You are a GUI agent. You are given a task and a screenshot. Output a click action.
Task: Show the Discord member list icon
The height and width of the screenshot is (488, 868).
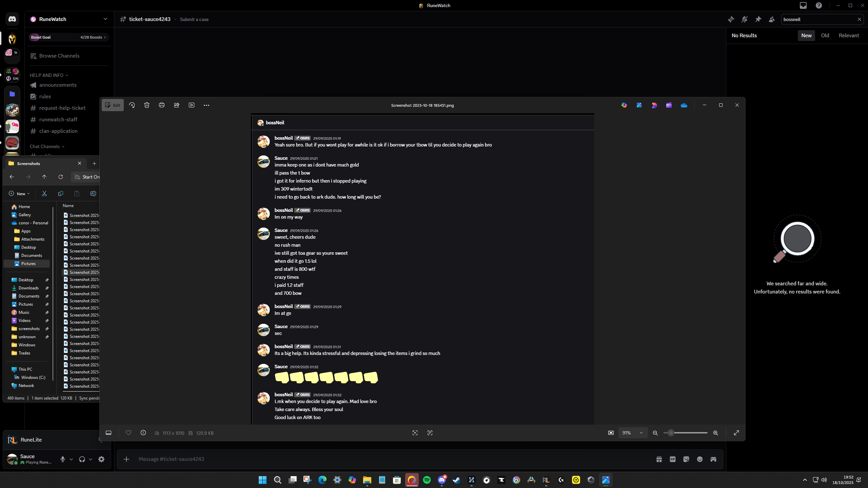coord(772,19)
